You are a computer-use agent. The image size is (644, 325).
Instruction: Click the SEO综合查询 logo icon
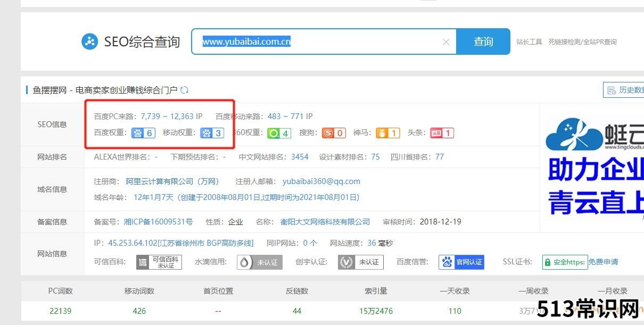pyautogui.click(x=89, y=41)
